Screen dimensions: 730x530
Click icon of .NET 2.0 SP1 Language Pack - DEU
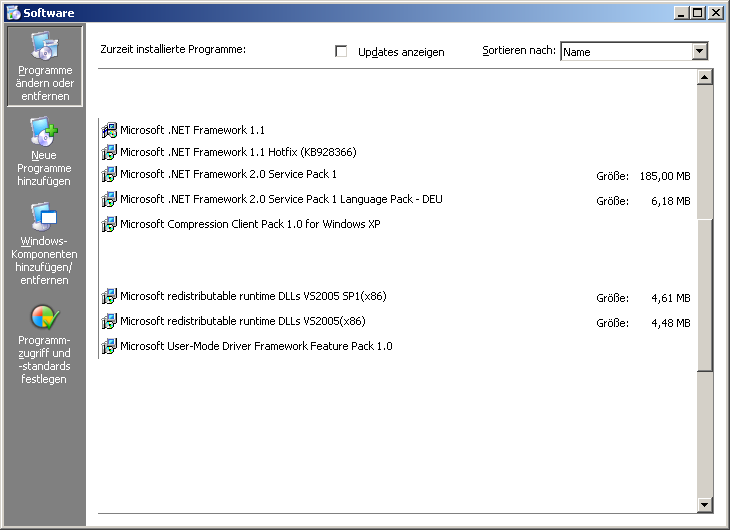pos(109,199)
